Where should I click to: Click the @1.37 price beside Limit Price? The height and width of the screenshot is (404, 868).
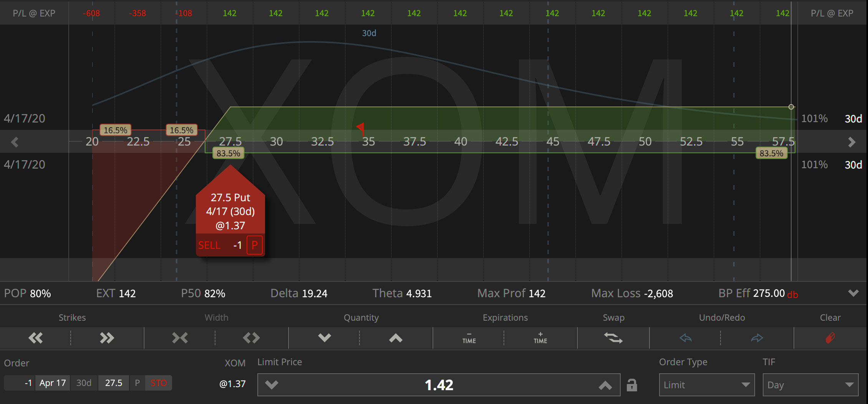(232, 384)
